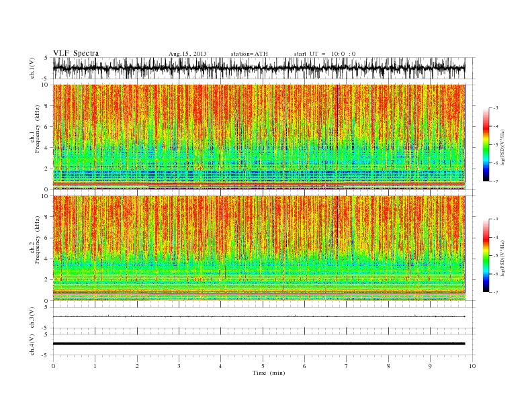The image size is (532, 411).
Task: Click the "8" kHz tick on the ch.2 frequency axis
Action: 47,217
